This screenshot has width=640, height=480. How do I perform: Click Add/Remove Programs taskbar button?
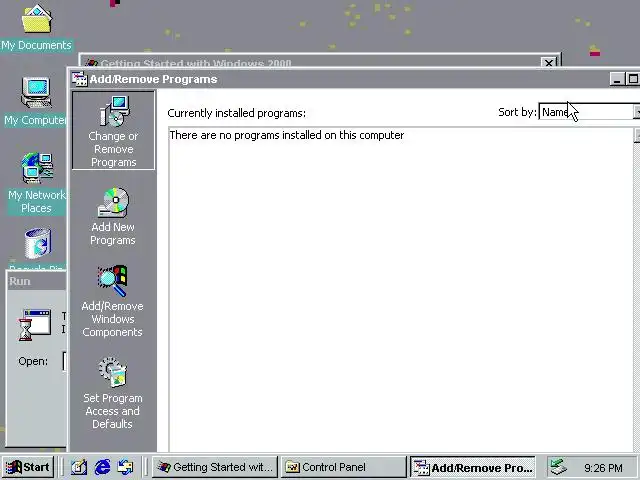click(472, 467)
